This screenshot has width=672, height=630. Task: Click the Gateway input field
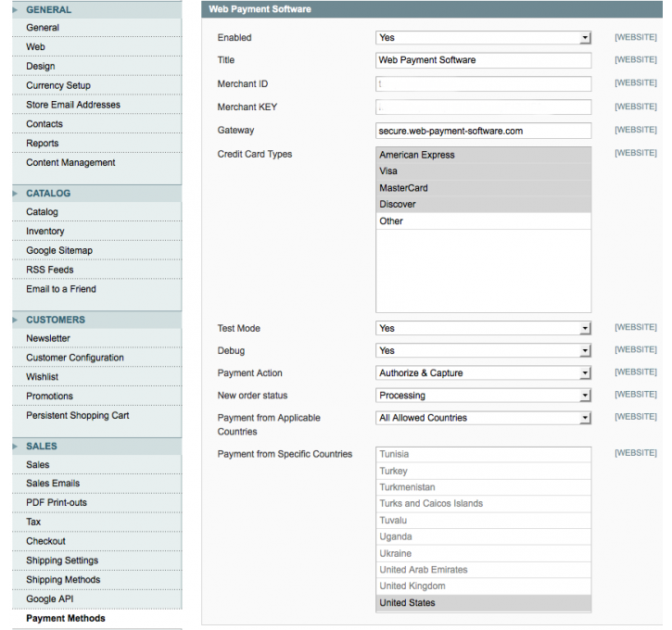point(484,131)
